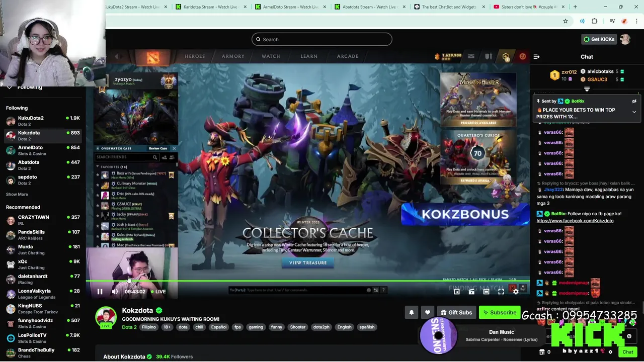This screenshot has height=362, width=644.
Task: Open the Kokzdoto Facebook link in chat
Action: click(575, 221)
